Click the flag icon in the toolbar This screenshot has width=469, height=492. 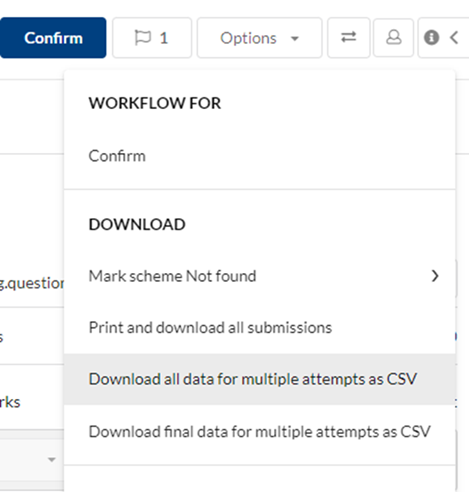click(x=143, y=37)
